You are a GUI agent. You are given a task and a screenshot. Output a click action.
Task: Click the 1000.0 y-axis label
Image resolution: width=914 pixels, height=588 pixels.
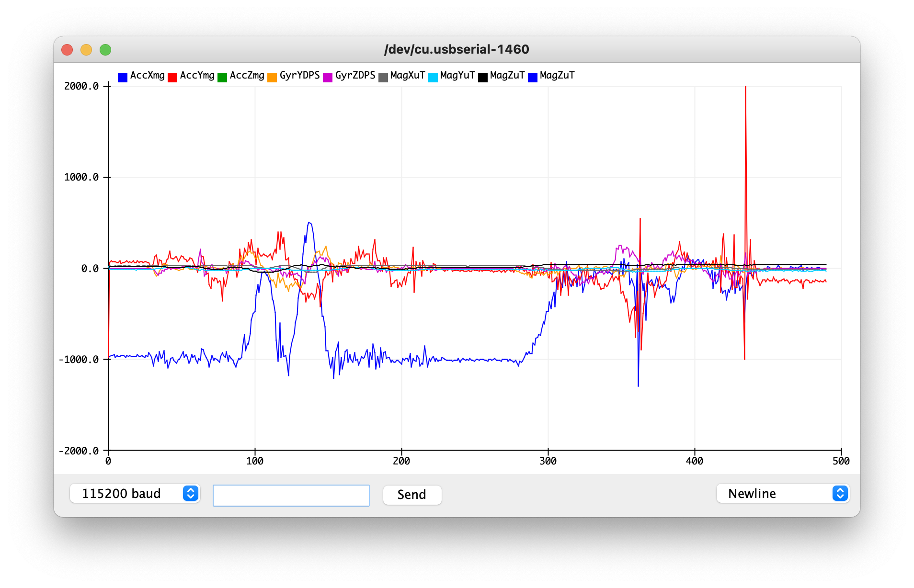pos(81,177)
